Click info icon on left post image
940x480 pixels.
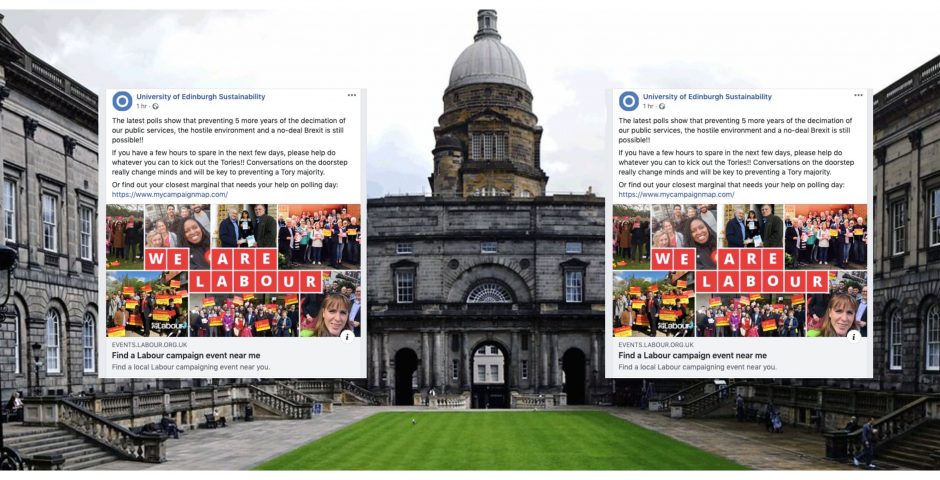[348, 336]
